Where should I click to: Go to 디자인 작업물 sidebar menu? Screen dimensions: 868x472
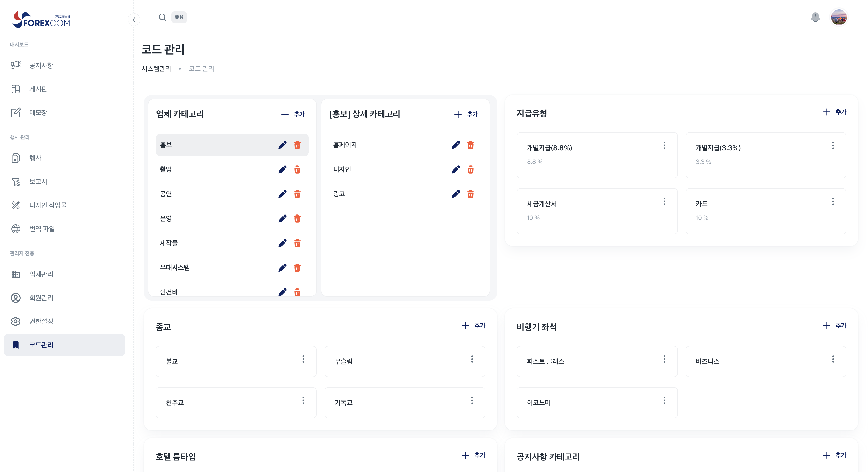tap(48, 205)
